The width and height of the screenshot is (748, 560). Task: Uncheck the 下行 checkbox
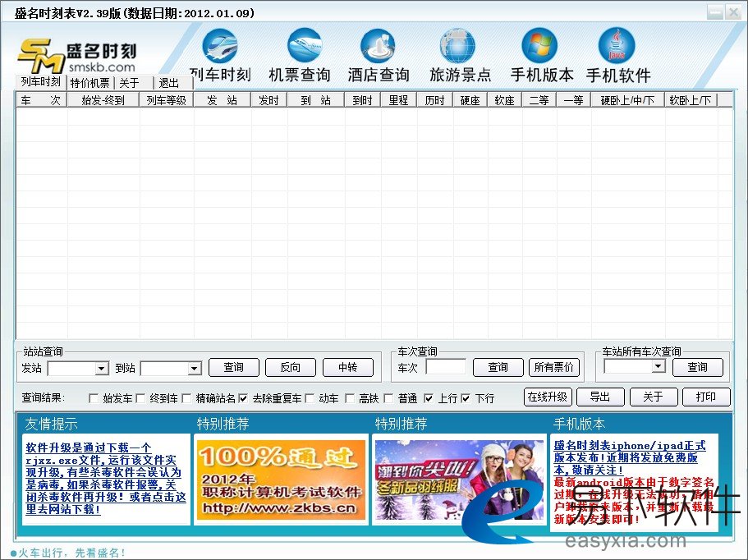[x=466, y=397]
